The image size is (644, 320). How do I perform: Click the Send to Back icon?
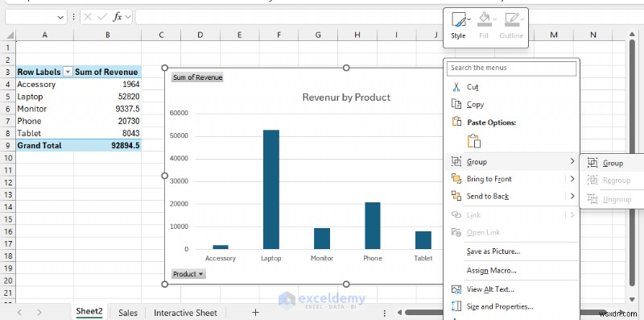point(456,196)
